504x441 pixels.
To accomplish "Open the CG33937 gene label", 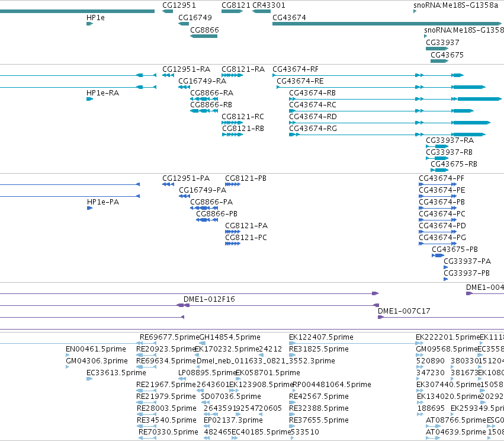I will click(x=442, y=43).
